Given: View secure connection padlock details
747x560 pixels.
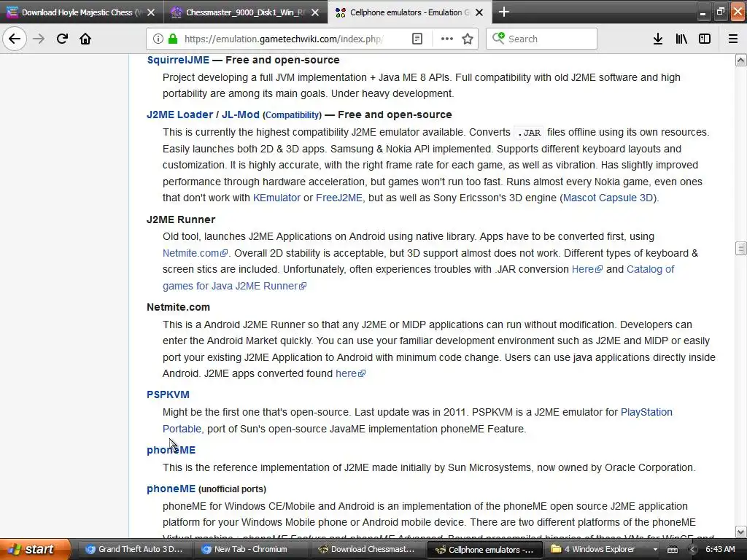Looking at the screenshot, I should [x=173, y=39].
